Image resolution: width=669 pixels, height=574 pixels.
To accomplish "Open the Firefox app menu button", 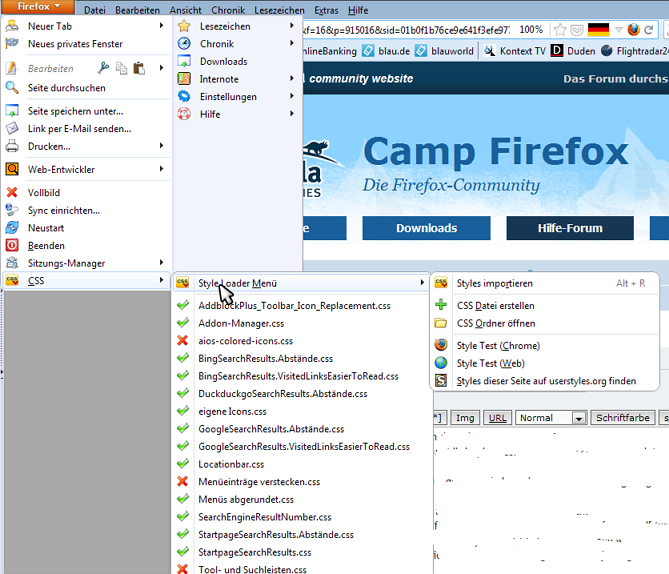I will coord(38,6).
